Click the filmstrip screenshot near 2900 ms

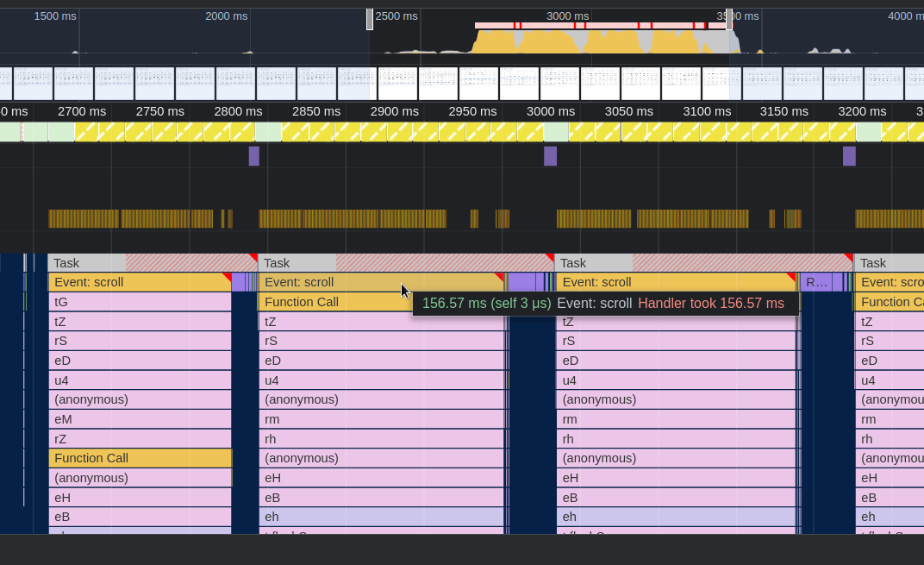pos(396,82)
